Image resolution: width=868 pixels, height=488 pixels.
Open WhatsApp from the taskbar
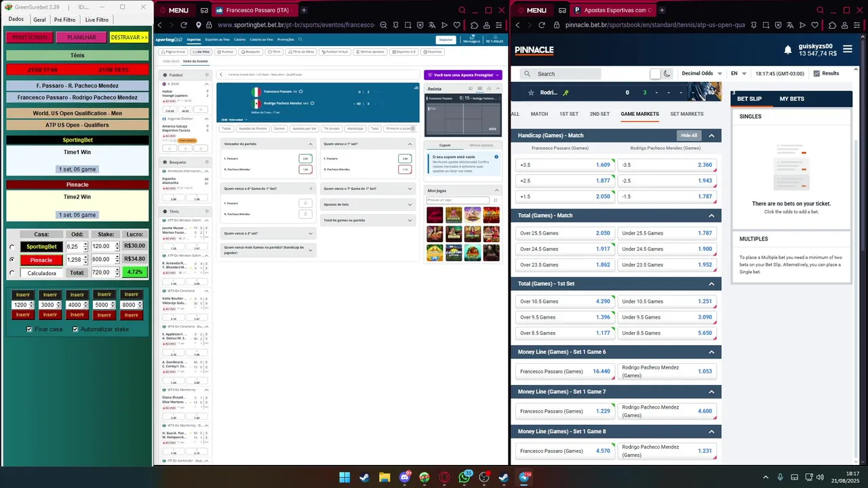pos(465,477)
